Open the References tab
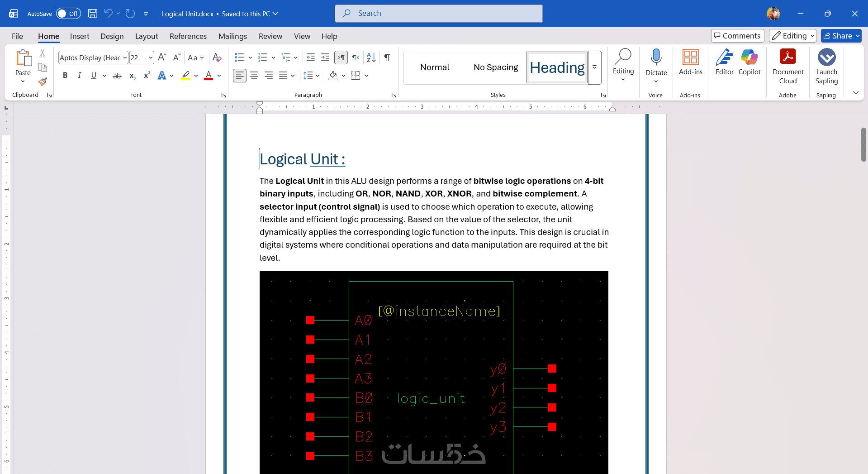This screenshot has width=868, height=474. (x=188, y=36)
